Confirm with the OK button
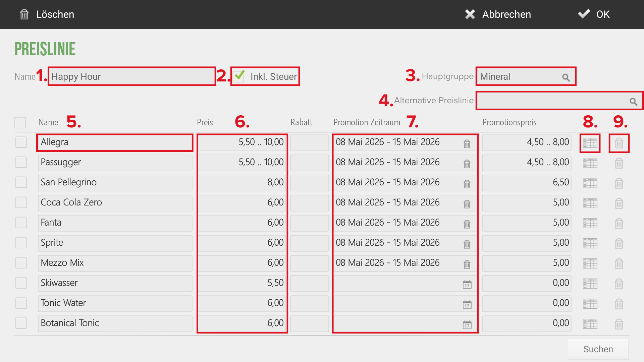644x362 pixels. click(594, 14)
